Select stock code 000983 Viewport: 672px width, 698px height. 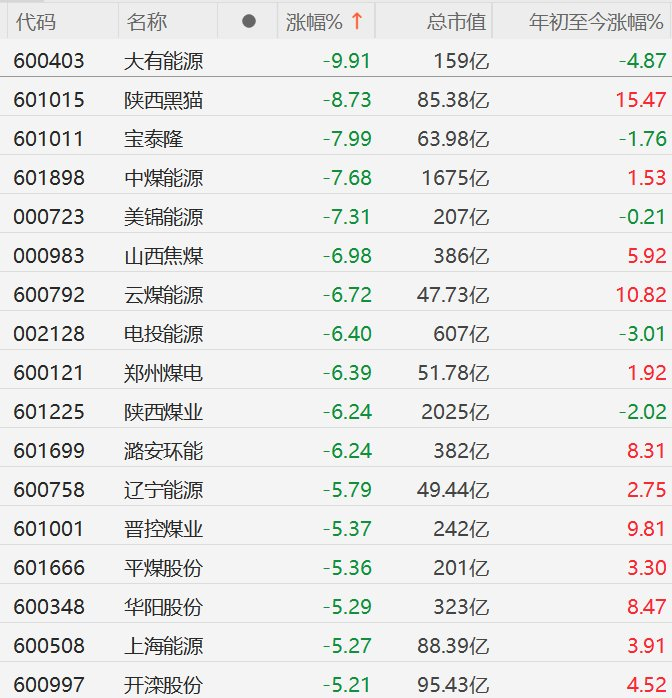point(49,256)
